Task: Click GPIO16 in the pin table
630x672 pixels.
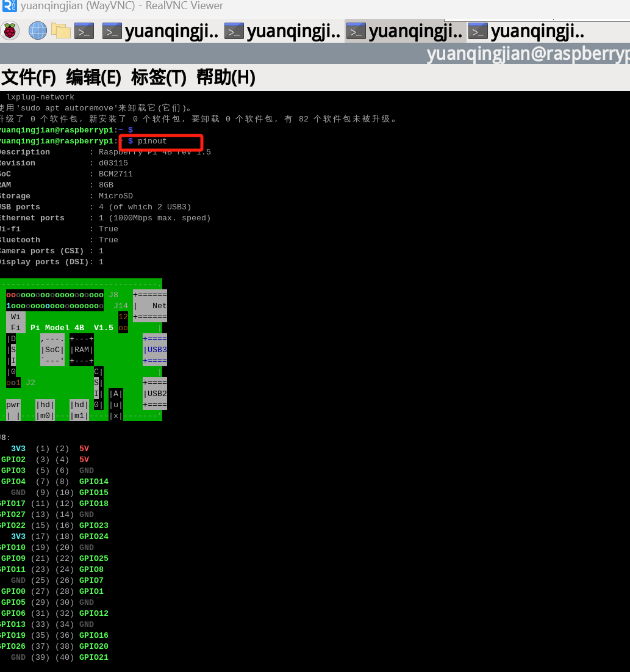Action: click(x=94, y=635)
